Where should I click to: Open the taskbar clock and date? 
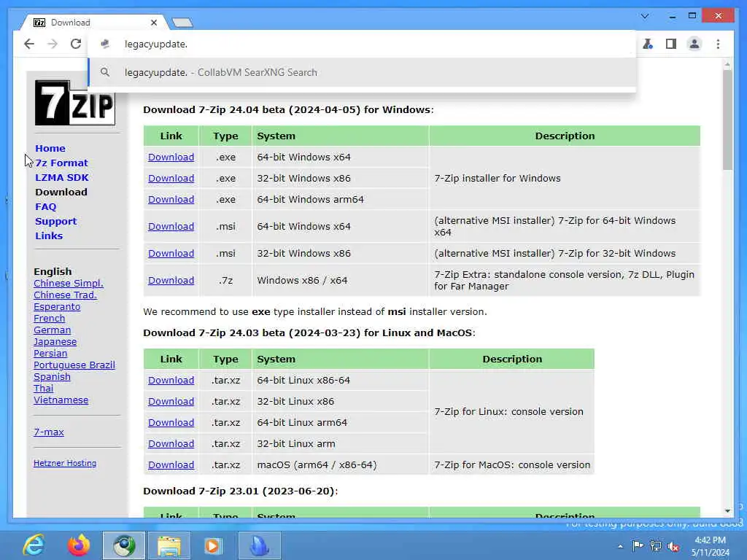[x=710, y=546]
